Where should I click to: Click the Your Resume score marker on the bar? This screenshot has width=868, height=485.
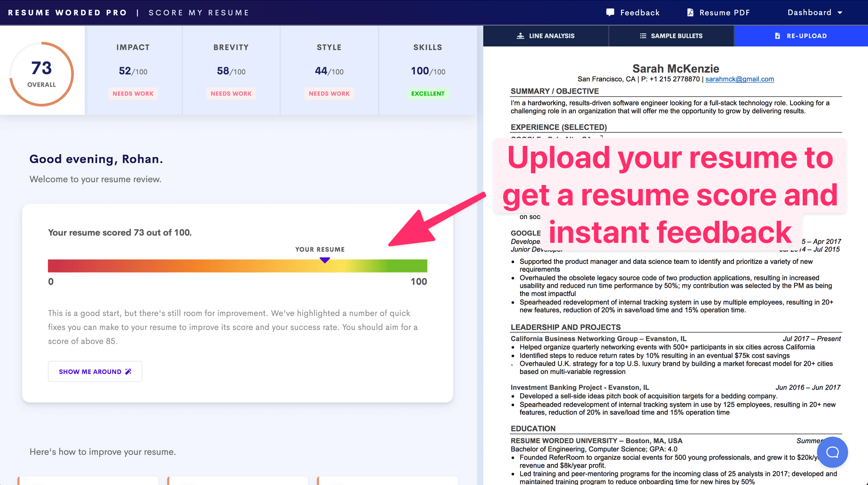[x=325, y=260]
